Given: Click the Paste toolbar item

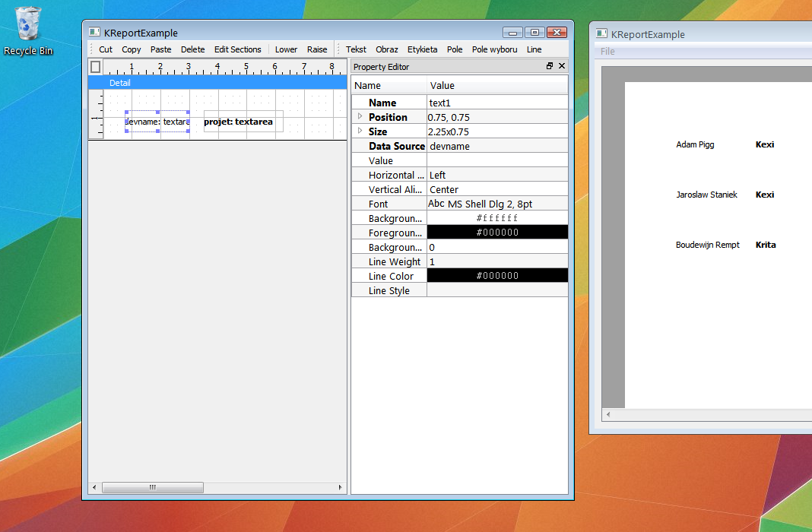Looking at the screenshot, I should [160, 49].
